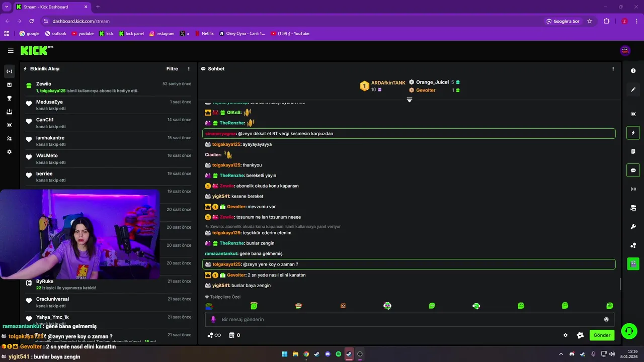The height and width of the screenshot is (362, 644).
Task: Click ARDAfkinTANK top gifter name
Action: pos(388,83)
